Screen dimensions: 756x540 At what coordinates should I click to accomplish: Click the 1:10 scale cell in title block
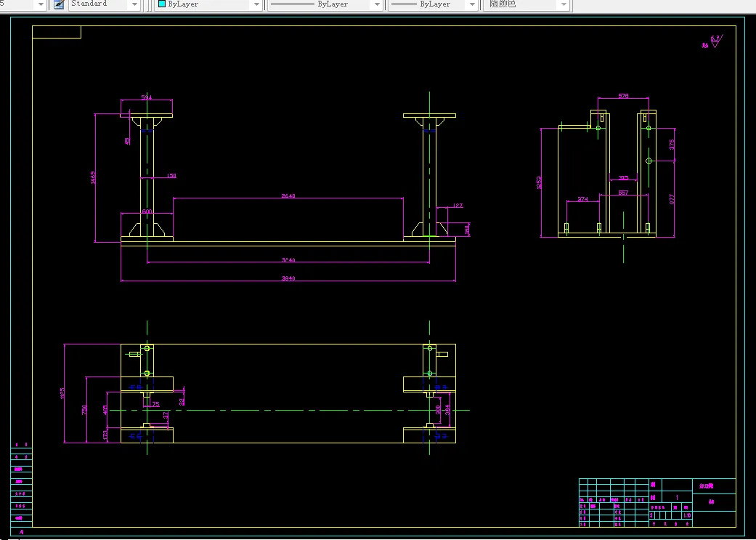coord(687,515)
